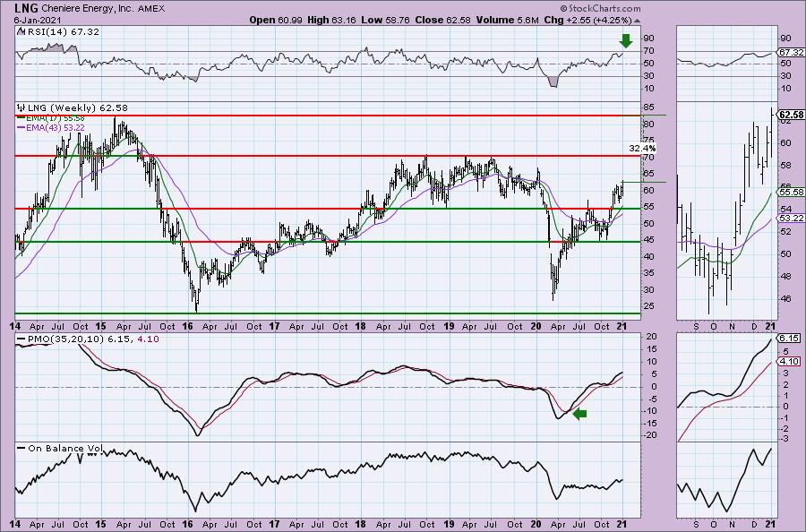Screen dimensions: 806x532
Task: Click the Open 60.99 value
Action: 276,20
